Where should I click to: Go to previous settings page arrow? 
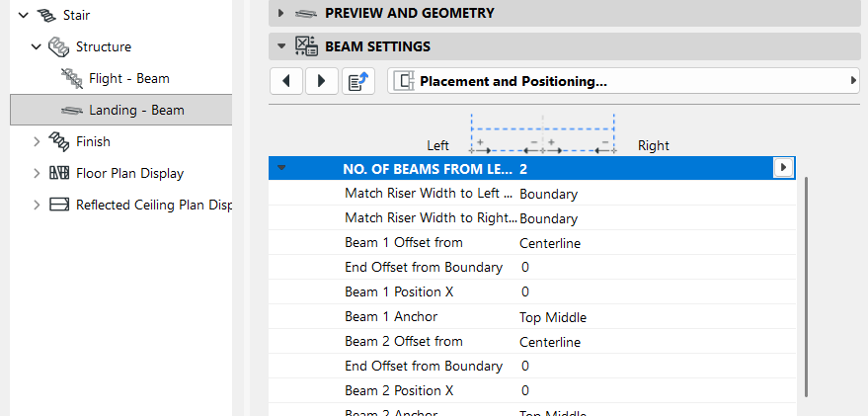coord(286,81)
